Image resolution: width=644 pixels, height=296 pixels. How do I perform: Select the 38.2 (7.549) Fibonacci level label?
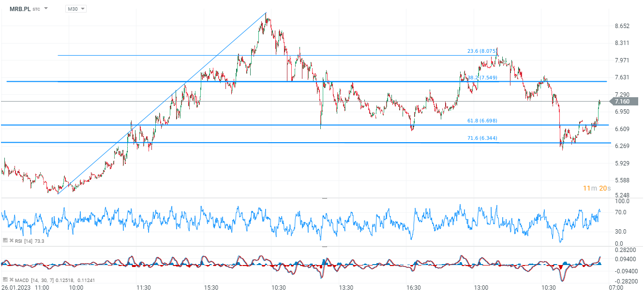pyautogui.click(x=483, y=77)
